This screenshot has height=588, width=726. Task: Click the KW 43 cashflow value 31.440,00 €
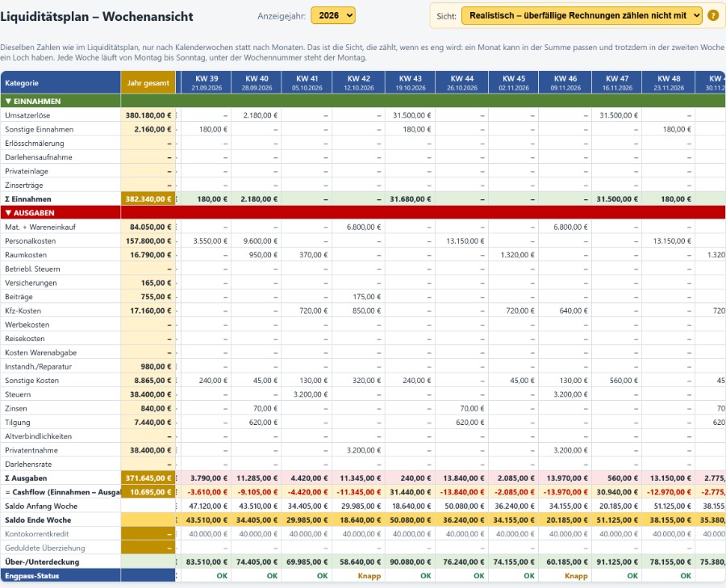tap(411, 492)
